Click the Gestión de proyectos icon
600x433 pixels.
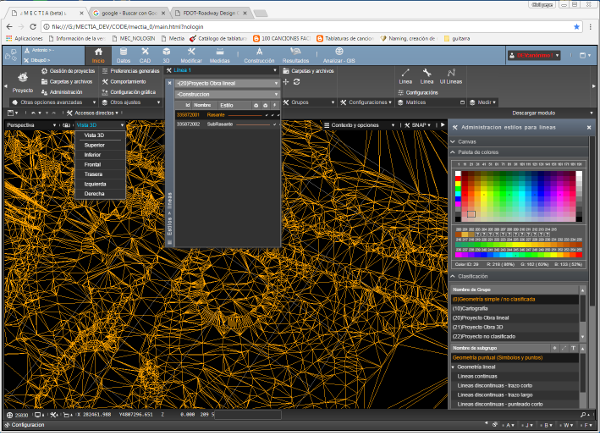coord(45,72)
